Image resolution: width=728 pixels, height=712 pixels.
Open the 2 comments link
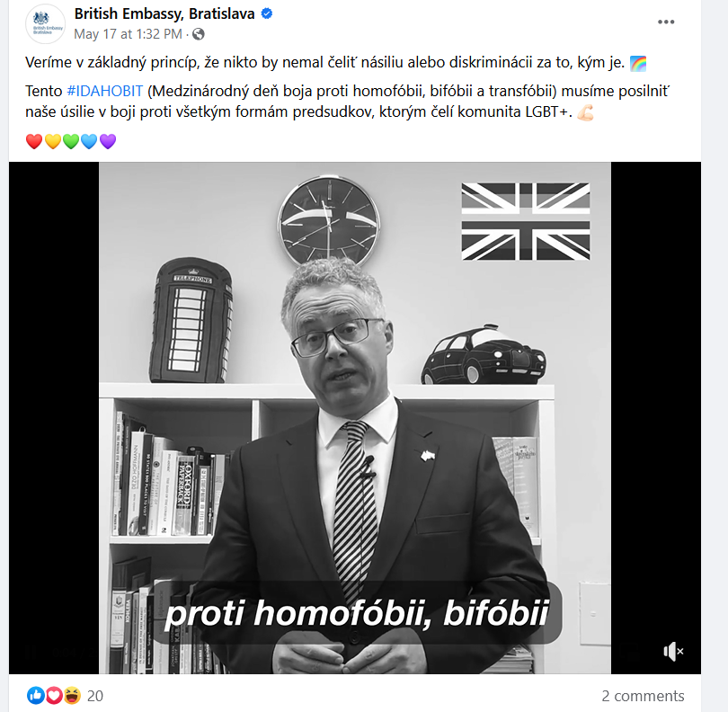(643, 696)
